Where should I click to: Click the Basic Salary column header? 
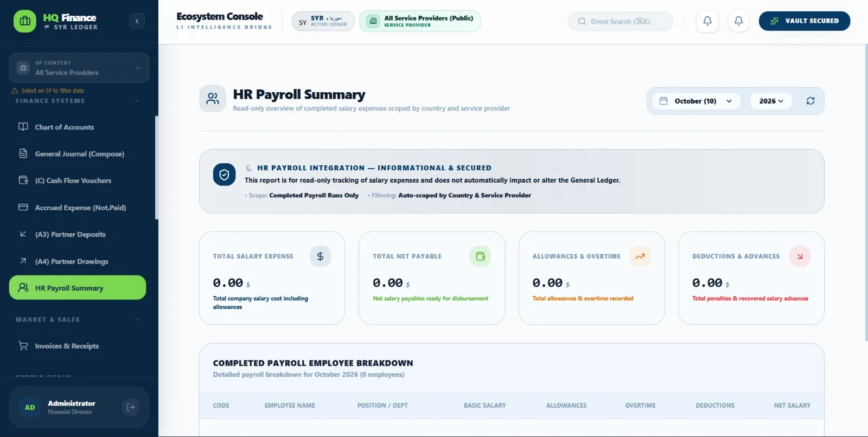pos(484,406)
